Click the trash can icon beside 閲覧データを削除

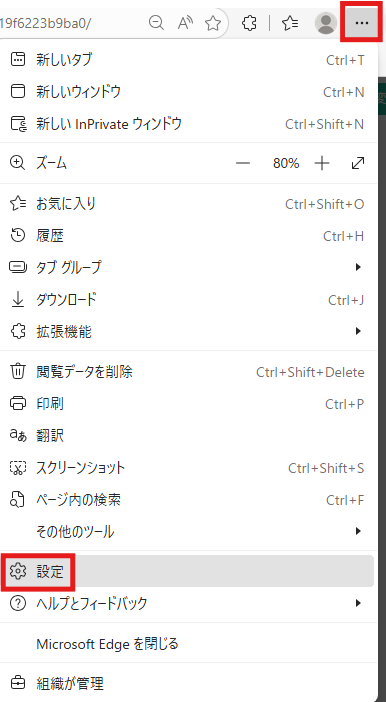(x=18, y=372)
